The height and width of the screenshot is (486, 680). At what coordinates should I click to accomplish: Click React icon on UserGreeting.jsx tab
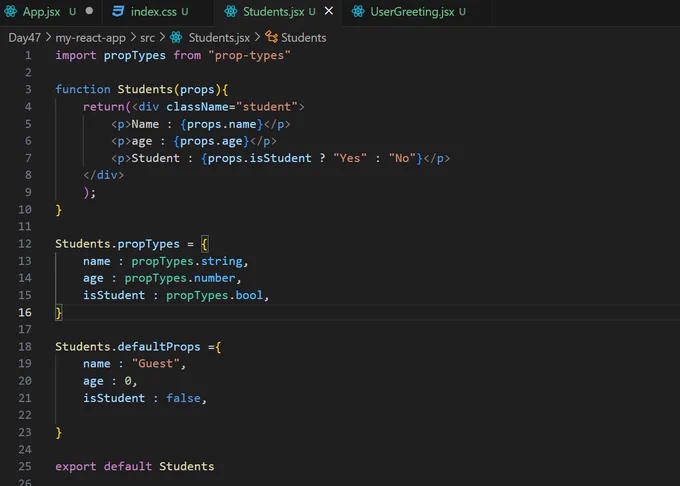pyautogui.click(x=358, y=12)
